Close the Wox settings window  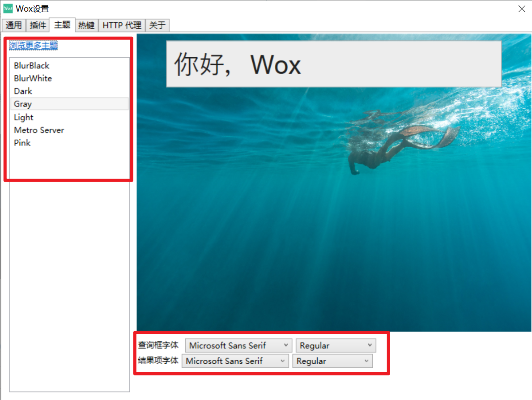click(x=522, y=9)
